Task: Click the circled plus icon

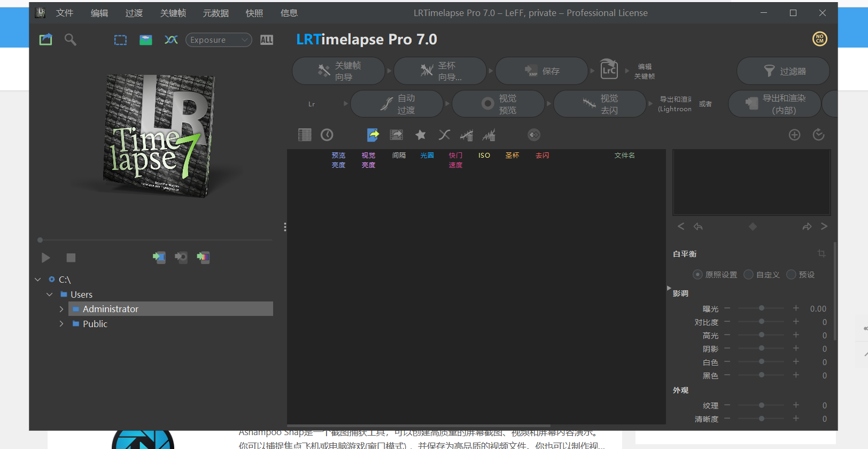Action: (795, 135)
